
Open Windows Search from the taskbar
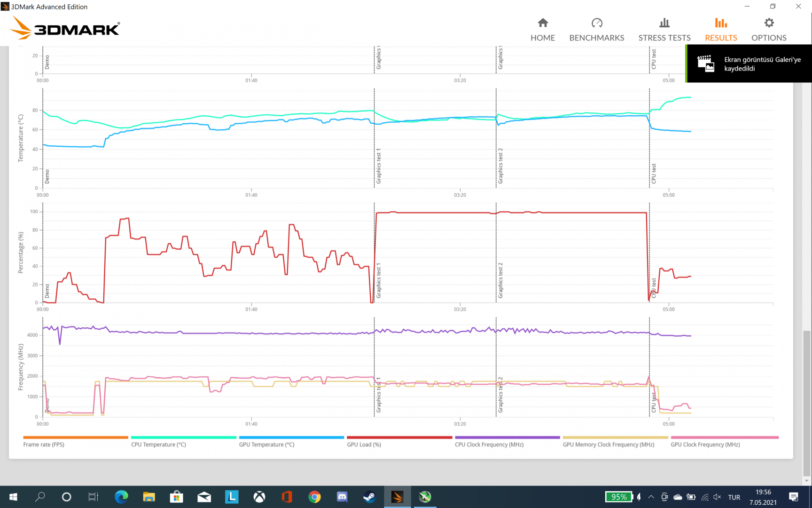click(40, 497)
